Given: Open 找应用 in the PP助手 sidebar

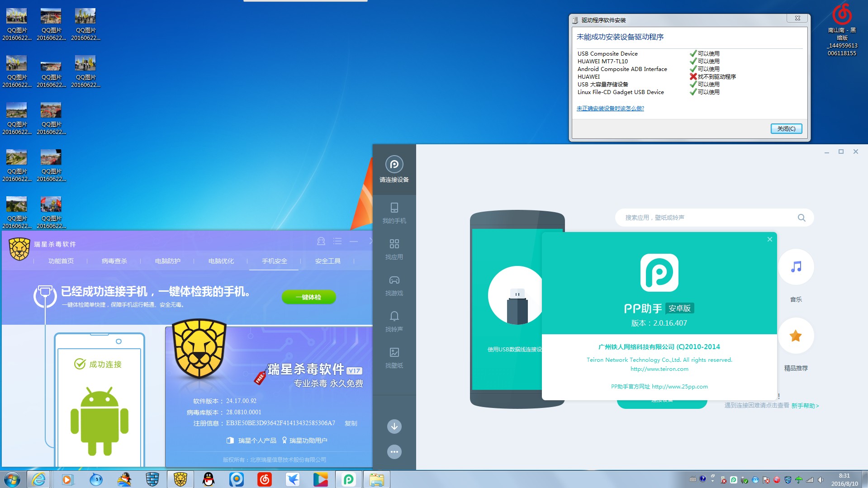Looking at the screenshot, I should (x=394, y=249).
